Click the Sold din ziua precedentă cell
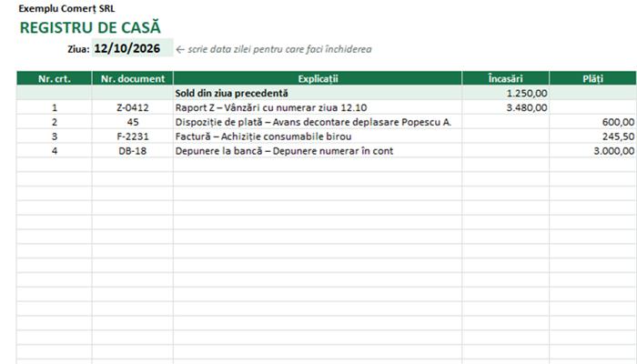The image size is (637, 364). coord(318,93)
